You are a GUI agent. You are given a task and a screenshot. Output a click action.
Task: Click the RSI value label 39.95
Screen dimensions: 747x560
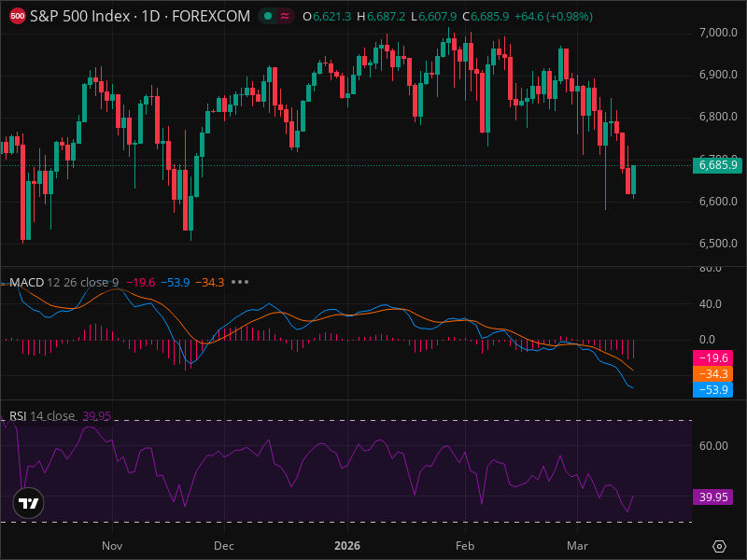click(x=712, y=497)
